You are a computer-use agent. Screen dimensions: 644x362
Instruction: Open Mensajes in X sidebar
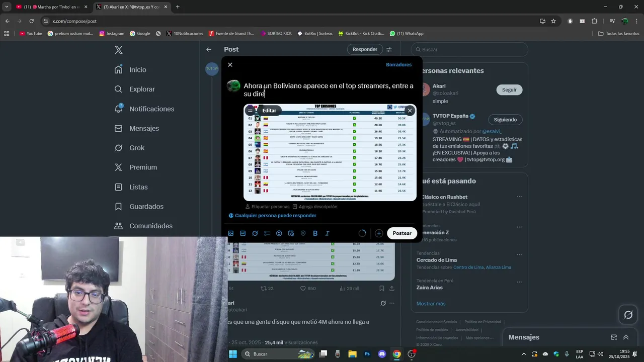tap(137, 128)
